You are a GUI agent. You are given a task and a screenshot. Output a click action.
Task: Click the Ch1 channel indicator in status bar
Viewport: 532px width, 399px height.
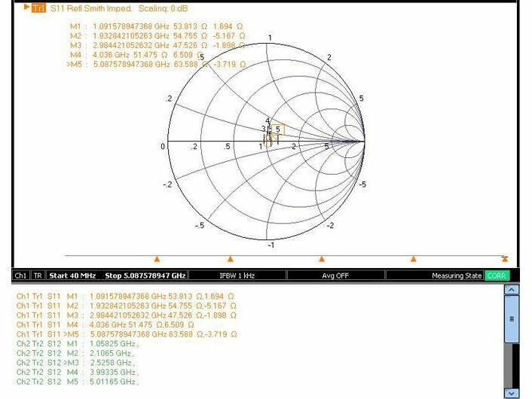click(x=21, y=276)
